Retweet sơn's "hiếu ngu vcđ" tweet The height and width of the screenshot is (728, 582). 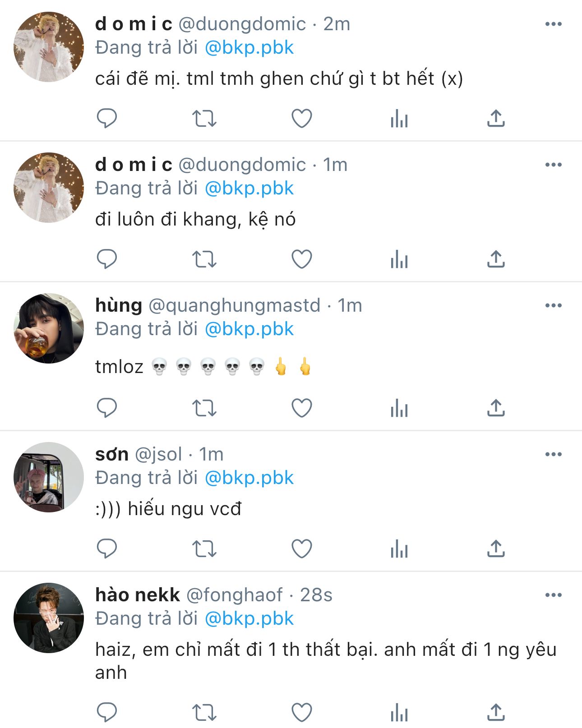[x=204, y=549]
